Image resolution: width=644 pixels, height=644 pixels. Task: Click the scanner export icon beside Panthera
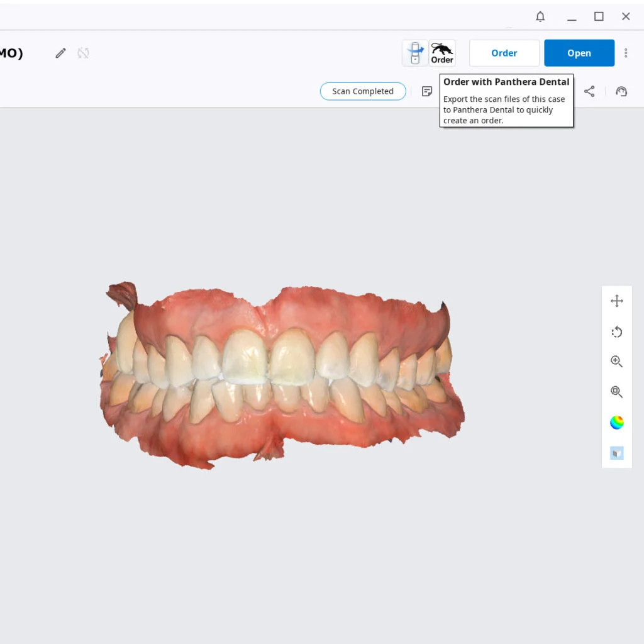coord(415,53)
